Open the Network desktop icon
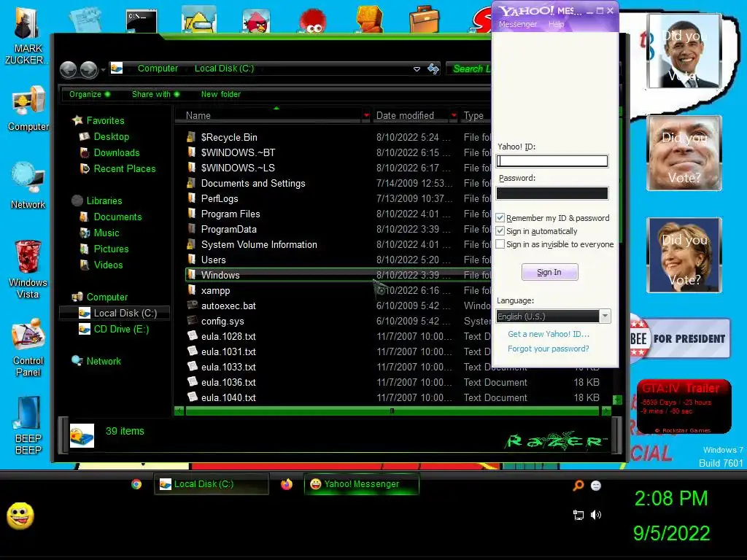The image size is (747, 560). click(x=28, y=186)
